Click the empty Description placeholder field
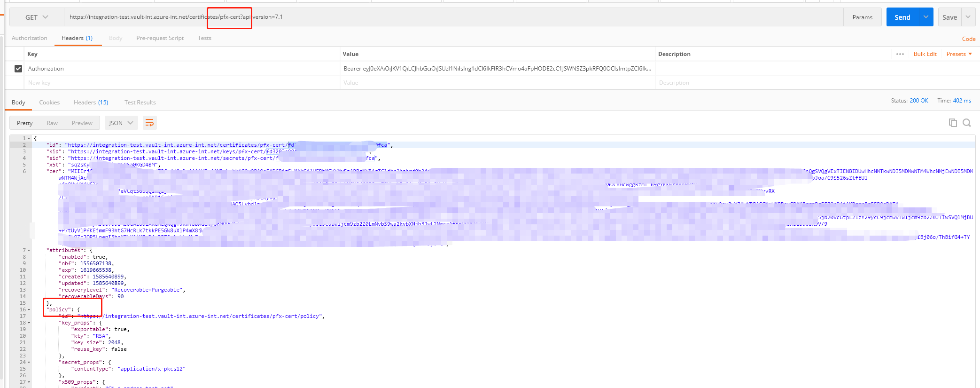This screenshot has height=388, width=980. (817, 83)
